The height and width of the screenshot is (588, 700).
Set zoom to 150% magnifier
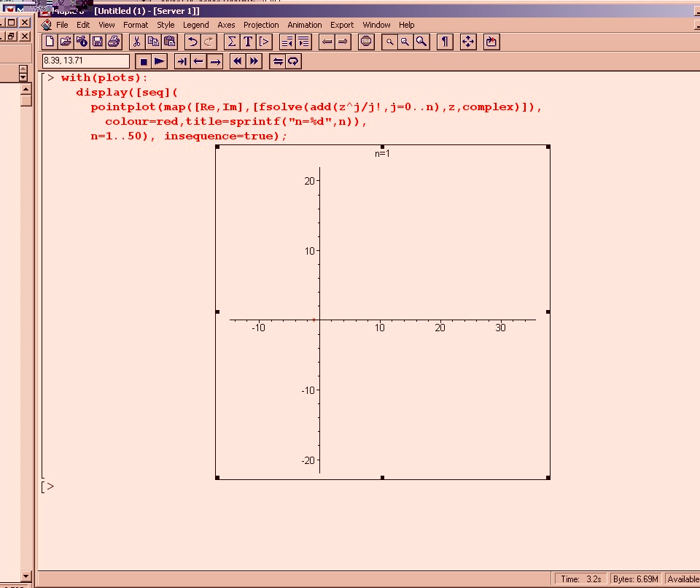click(405, 42)
